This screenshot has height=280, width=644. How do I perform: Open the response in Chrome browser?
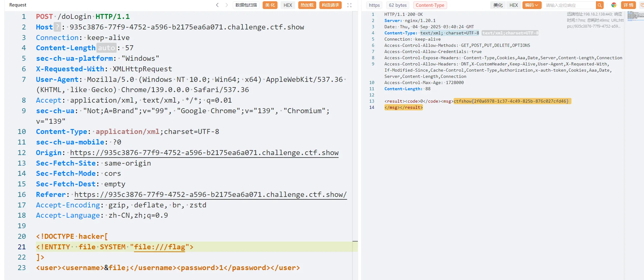click(614, 5)
